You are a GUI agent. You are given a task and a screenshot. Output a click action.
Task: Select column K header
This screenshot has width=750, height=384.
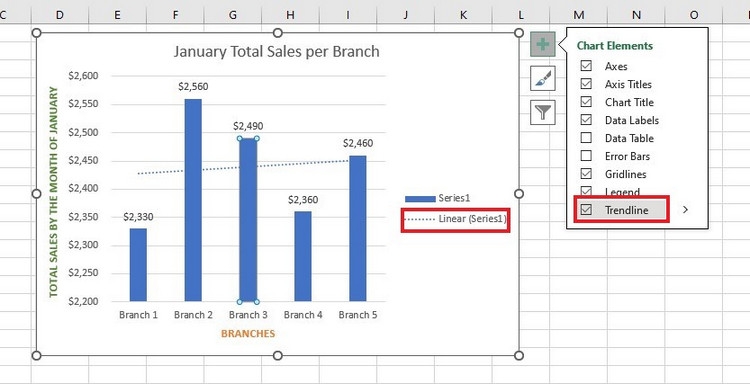463,15
